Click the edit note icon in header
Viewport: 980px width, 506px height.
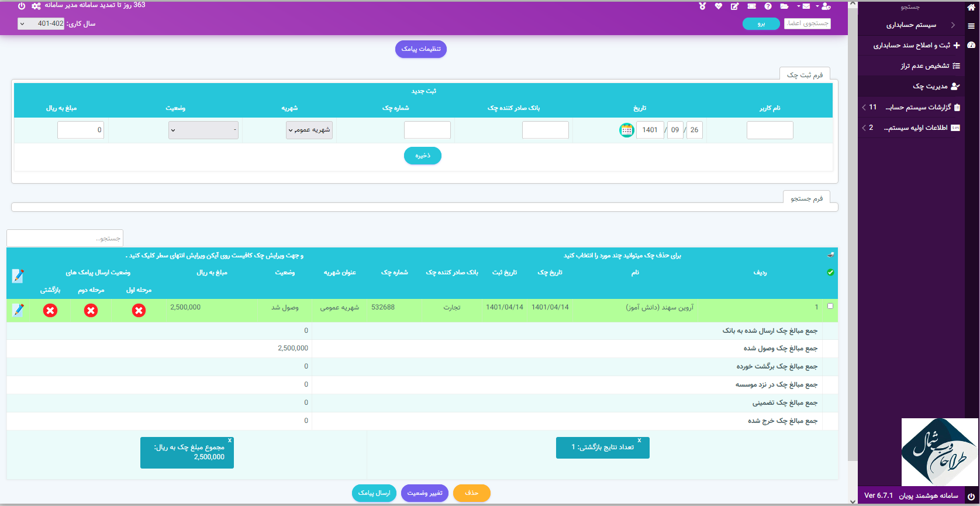(735, 6)
